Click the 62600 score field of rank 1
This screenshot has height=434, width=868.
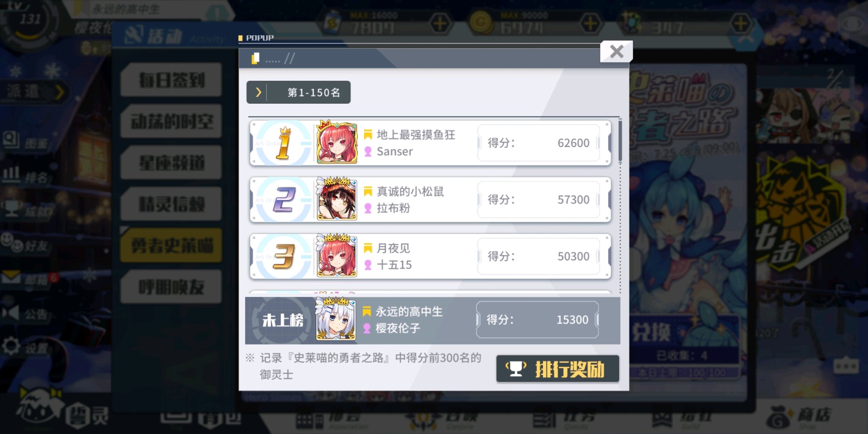[539, 143]
